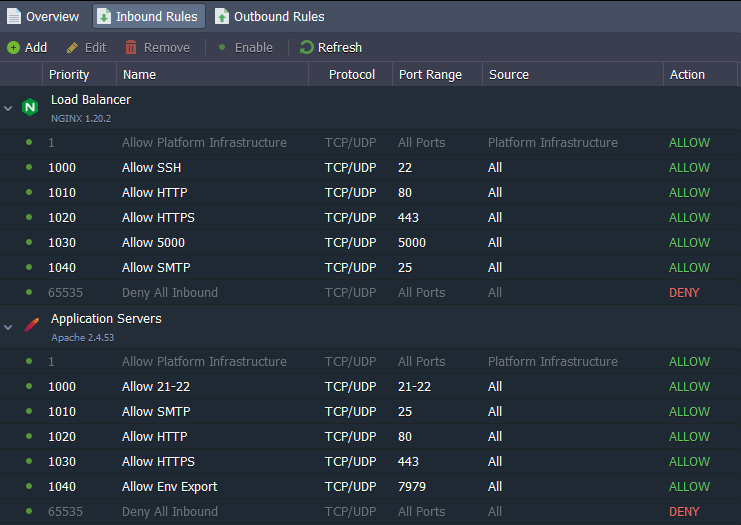
Task: Click the Enable button in the toolbar
Action: pos(246,47)
